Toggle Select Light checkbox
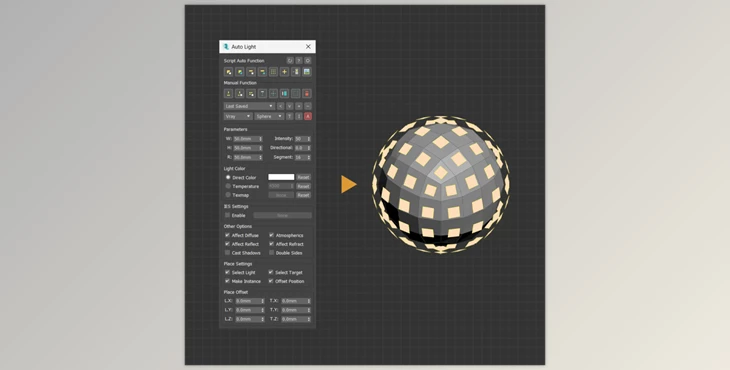This screenshot has width=730, height=370. [x=227, y=272]
